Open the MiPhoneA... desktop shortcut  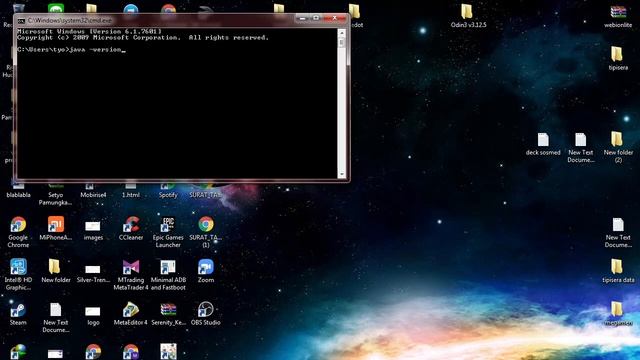[x=56, y=228]
